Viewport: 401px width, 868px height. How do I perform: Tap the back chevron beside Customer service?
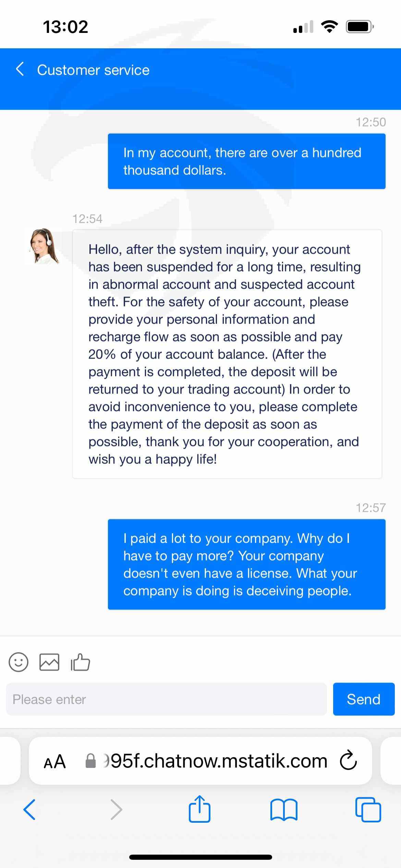tap(20, 69)
